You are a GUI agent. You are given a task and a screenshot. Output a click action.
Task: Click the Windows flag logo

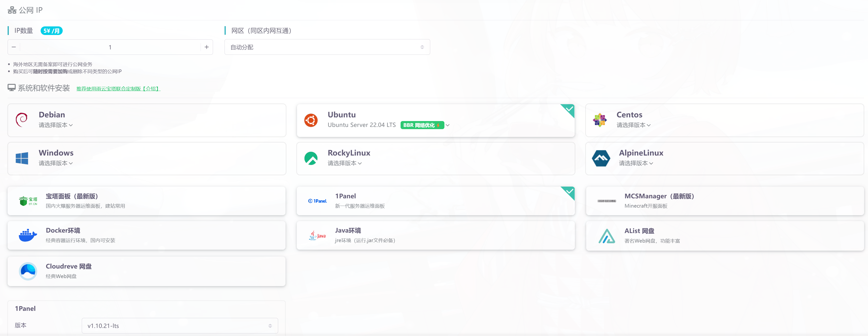[22, 158]
